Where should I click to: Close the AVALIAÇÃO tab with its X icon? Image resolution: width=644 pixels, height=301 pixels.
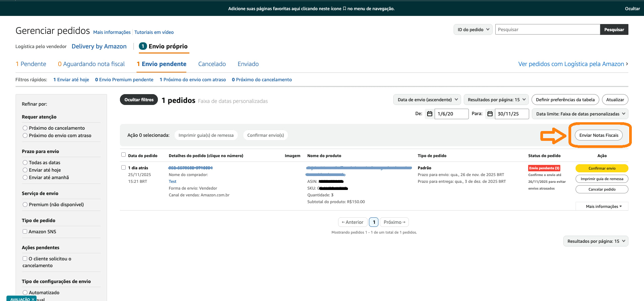click(33, 299)
